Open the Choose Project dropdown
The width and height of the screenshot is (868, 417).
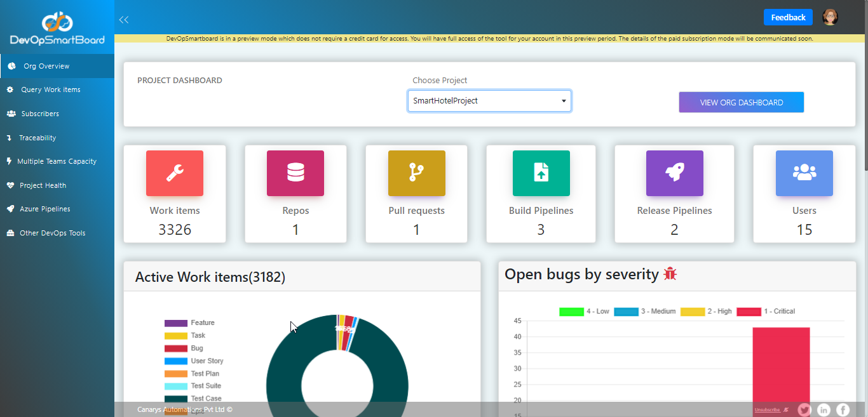point(489,101)
